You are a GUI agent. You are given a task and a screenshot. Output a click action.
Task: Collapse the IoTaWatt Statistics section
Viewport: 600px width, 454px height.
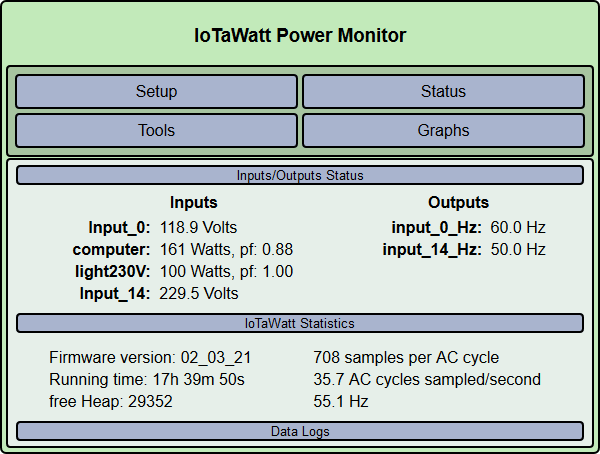tap(300, 323)
